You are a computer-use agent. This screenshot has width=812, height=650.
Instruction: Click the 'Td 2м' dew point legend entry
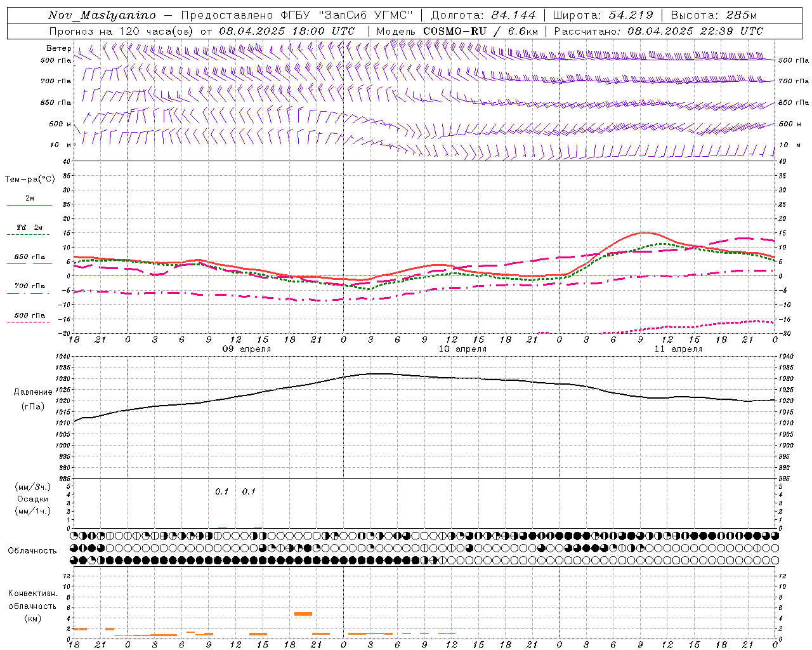[x=30, y=227]
